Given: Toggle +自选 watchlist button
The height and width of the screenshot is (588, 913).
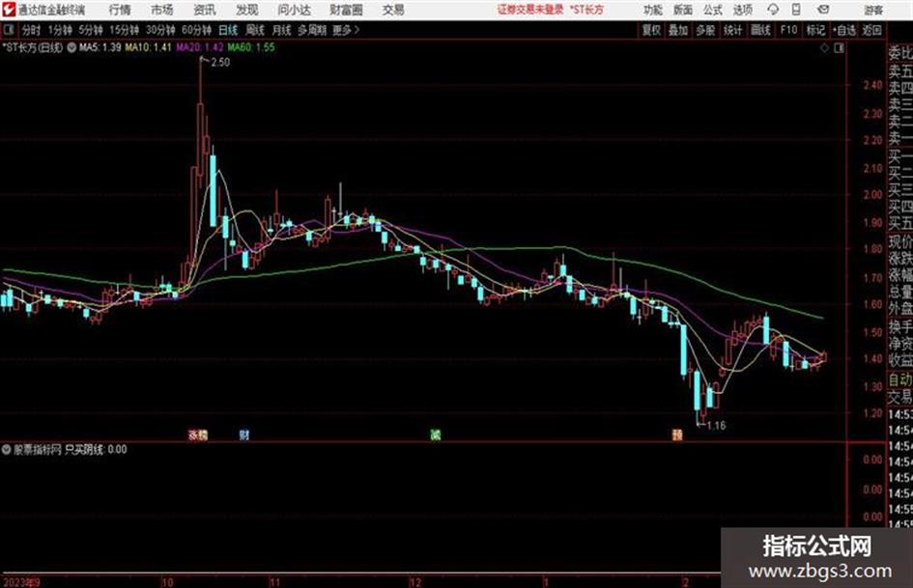Looking at the screenshot, I should (x=844, y=30).
